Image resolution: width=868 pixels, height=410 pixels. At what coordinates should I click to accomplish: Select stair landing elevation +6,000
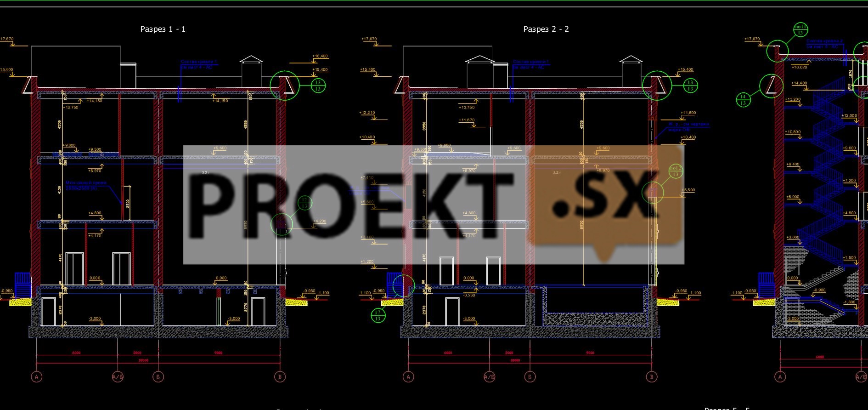pyautogui.click(x=793, y=197)
